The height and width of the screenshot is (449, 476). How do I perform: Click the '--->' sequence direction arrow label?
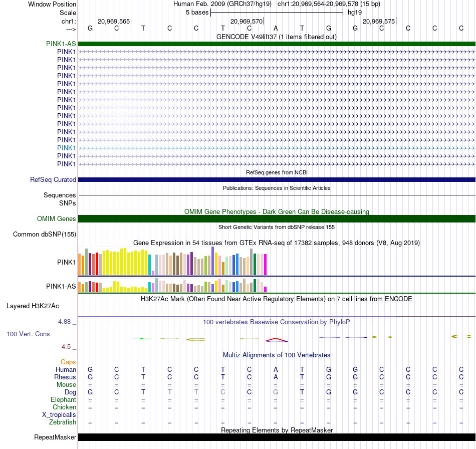[x=71, y=29]
